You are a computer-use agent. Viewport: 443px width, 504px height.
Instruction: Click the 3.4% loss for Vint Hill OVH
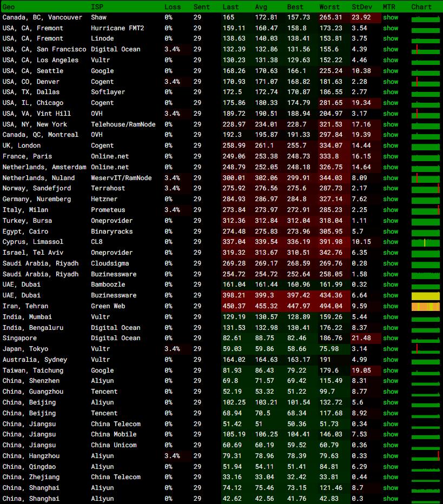tap(173, 114)
